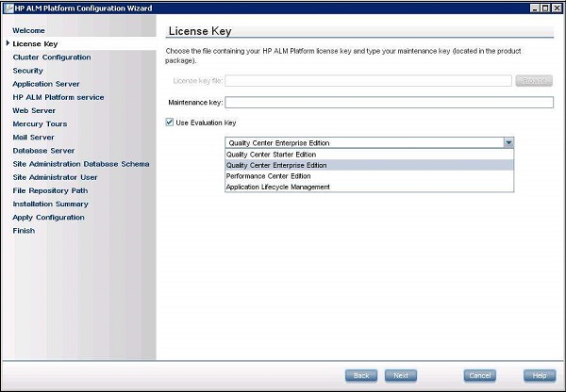Click the License key file field

(x=368, y=81)
